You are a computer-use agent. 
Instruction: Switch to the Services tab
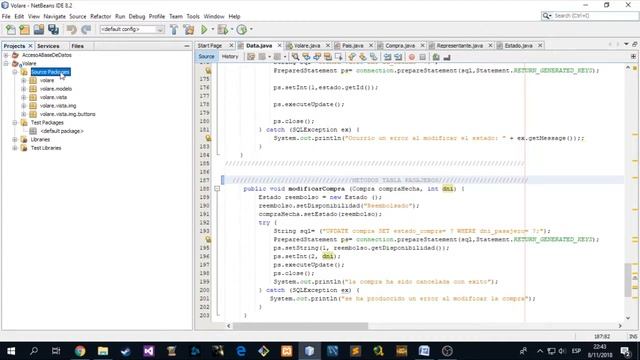tap(48, 46)
